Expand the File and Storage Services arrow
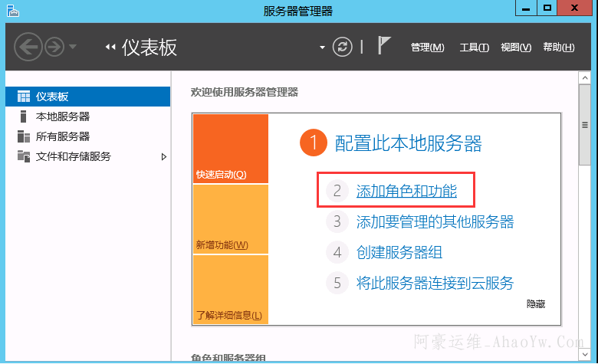Screen dimensions: 598x364 [x=163, y=156]
